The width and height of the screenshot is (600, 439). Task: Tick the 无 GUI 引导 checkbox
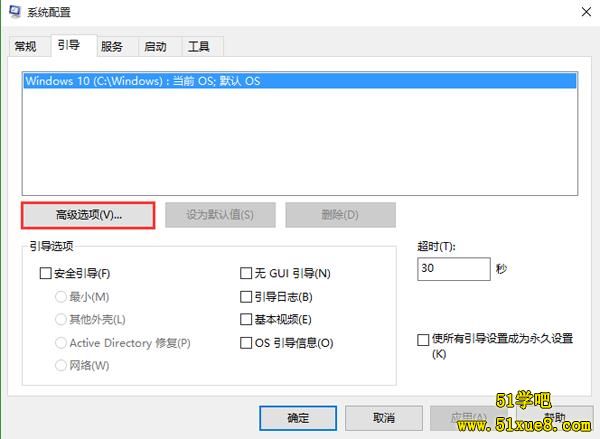point(246,273)
